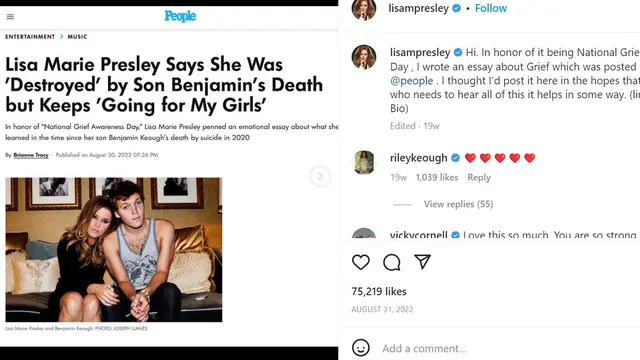Open emoji picker smiley icon
Image resolution: width=640 pixels, height=360 pixels.
[361, 348]
